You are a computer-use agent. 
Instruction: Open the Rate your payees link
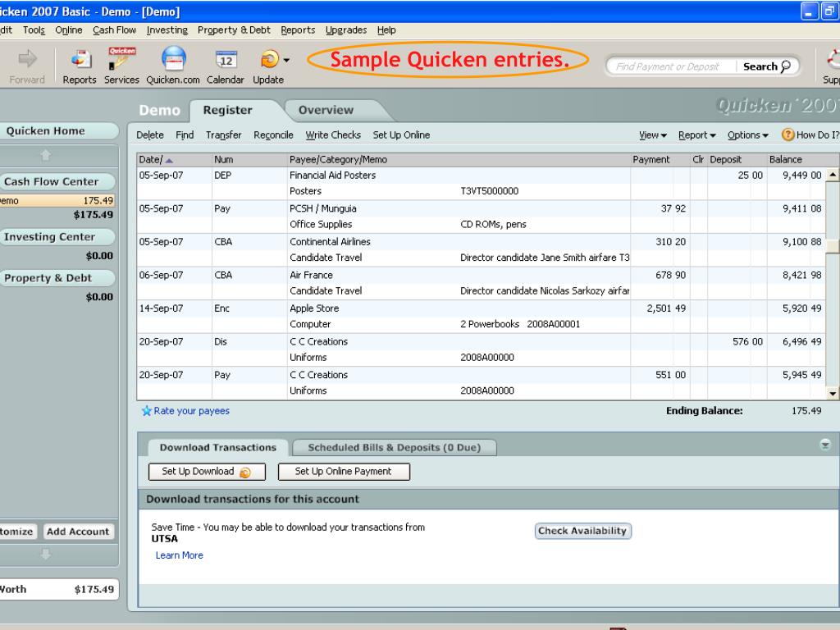[191, 411]
